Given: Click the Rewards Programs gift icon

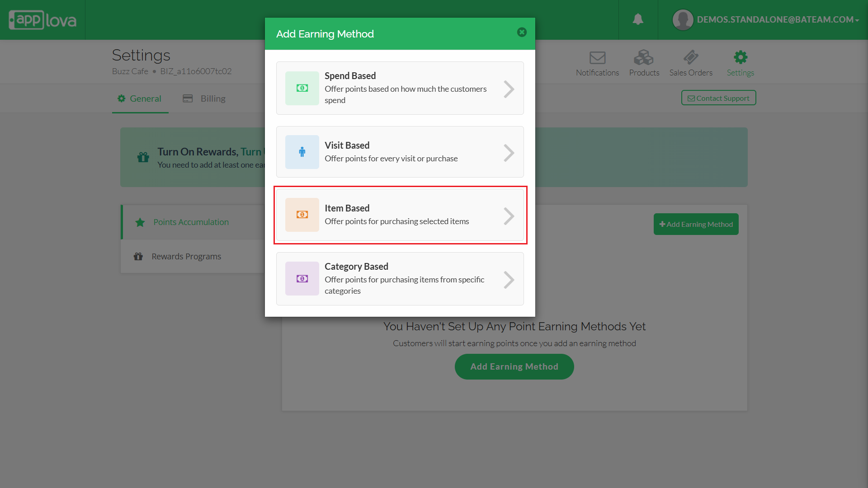Looking at the screenshot, I should (x=138, y=256).
